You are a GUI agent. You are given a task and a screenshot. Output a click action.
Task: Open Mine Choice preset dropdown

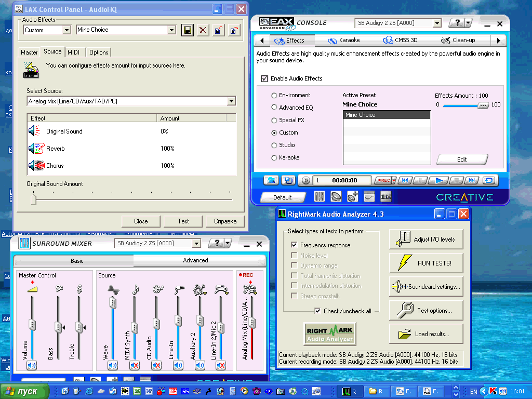[171, 30]
